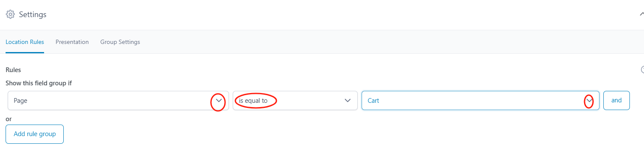Click the 'Show this field group if' text
The image size is (644, 154).
pos(39,83)
